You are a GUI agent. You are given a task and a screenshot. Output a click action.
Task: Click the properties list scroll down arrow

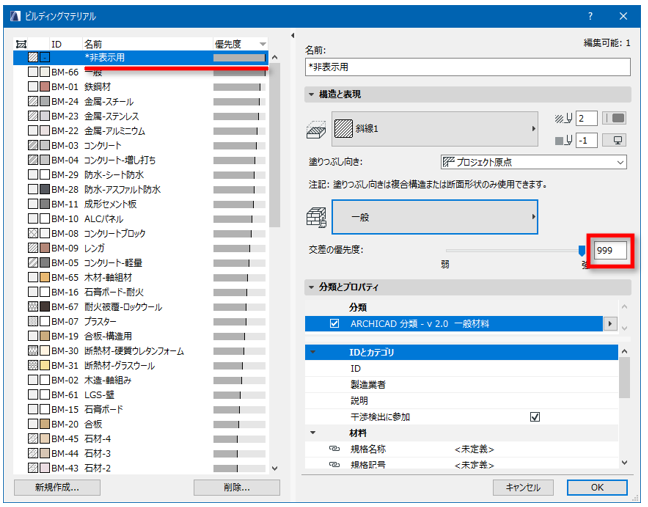tap(624, 463)
